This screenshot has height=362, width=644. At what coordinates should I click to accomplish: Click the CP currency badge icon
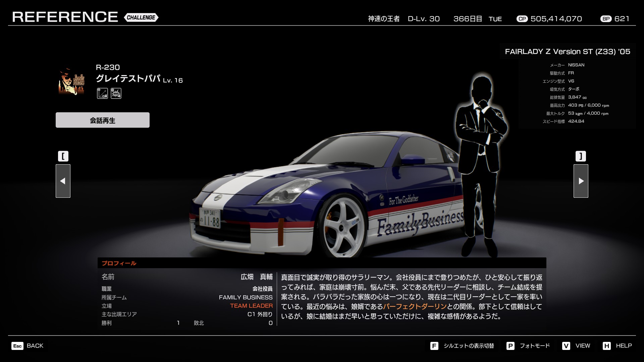point(522,19)
